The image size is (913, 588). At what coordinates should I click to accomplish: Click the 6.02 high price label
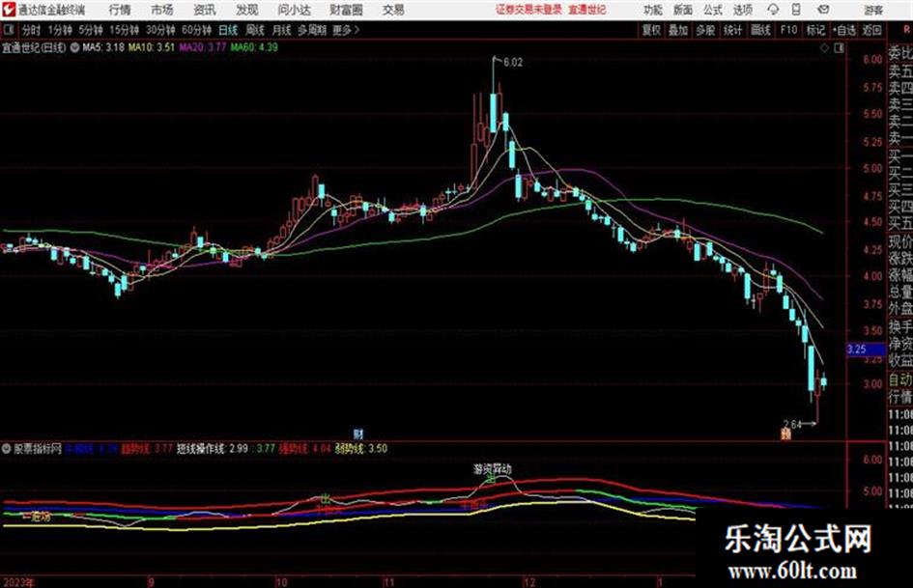pyautogui.click(x=512, y=63)
